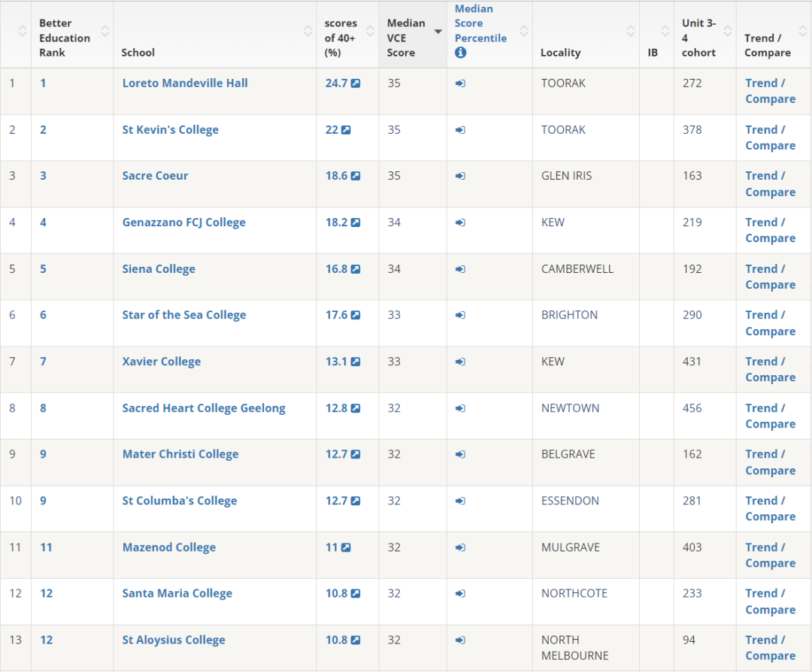Click percentile arrow for Sacred Heart College Geelong
Viewport: 812px width, 672px height.
pos(460,408)
